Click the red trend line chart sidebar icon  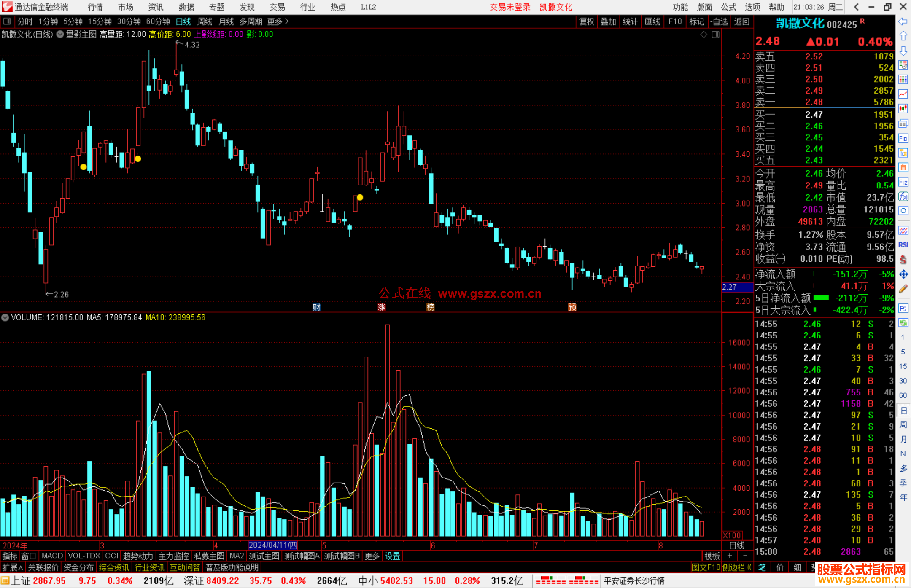pyautogui.click(x=903, y=94)
